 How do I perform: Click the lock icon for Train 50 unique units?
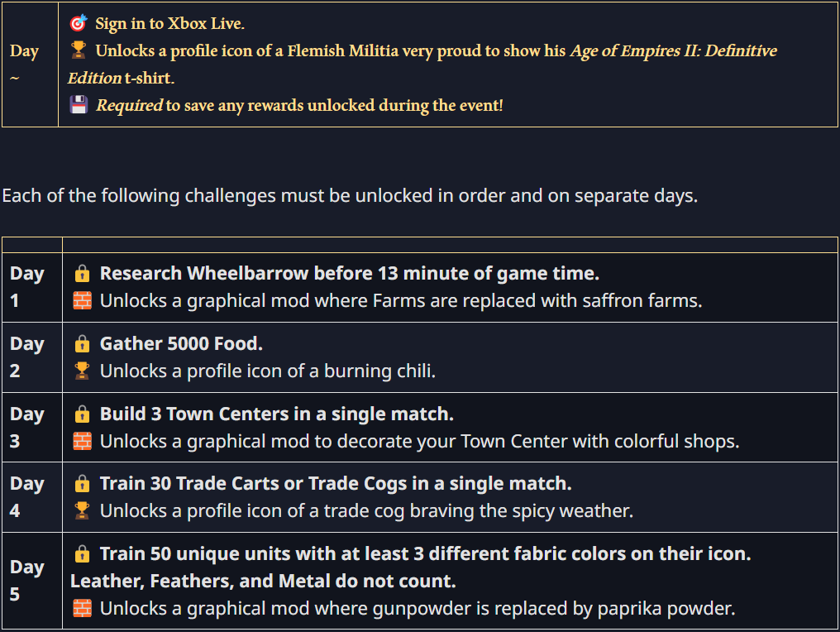click(x=82, y=553)
